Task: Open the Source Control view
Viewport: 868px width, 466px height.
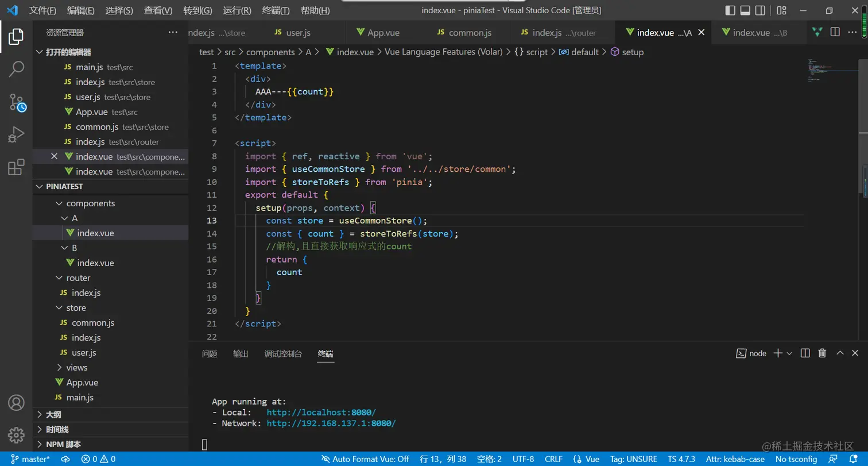Action: [x=16, y=102]
